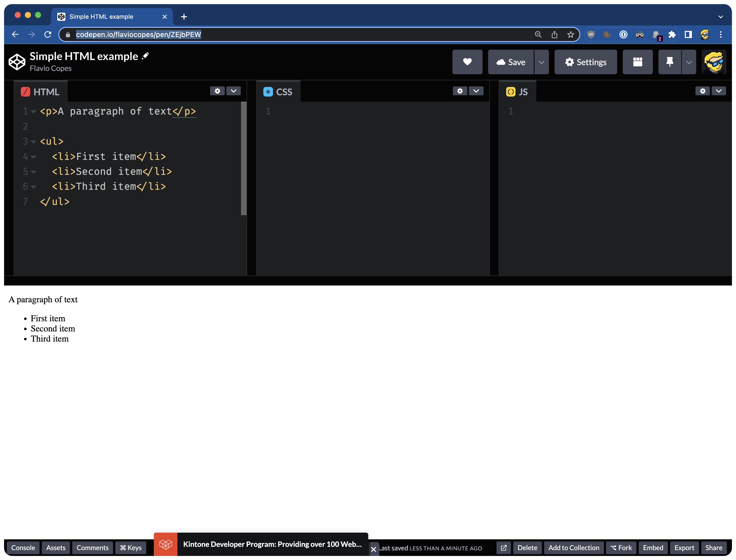
Task: Open the Console panel tab
Action: (23, 548)
